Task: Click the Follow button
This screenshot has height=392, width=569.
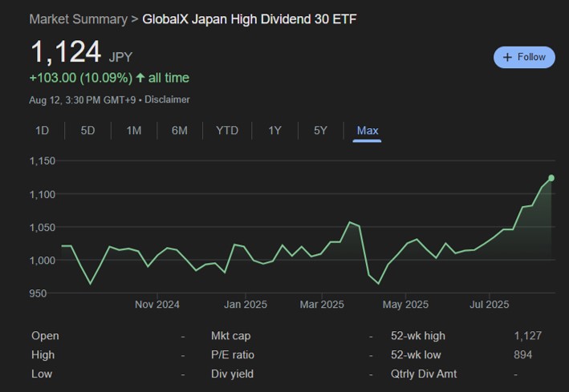Action: coord(524,57)
